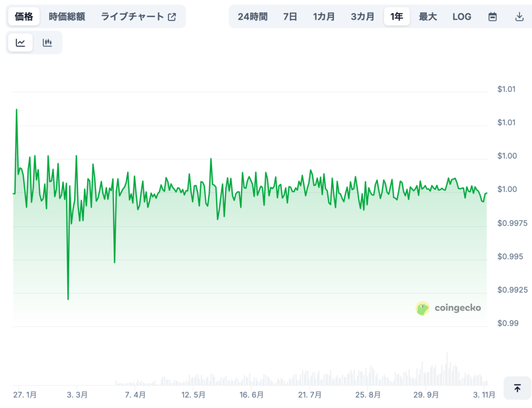Switch to the 最大 time range
The height and width of the screenshot is (408, 532).
click(x=428, y=16)
